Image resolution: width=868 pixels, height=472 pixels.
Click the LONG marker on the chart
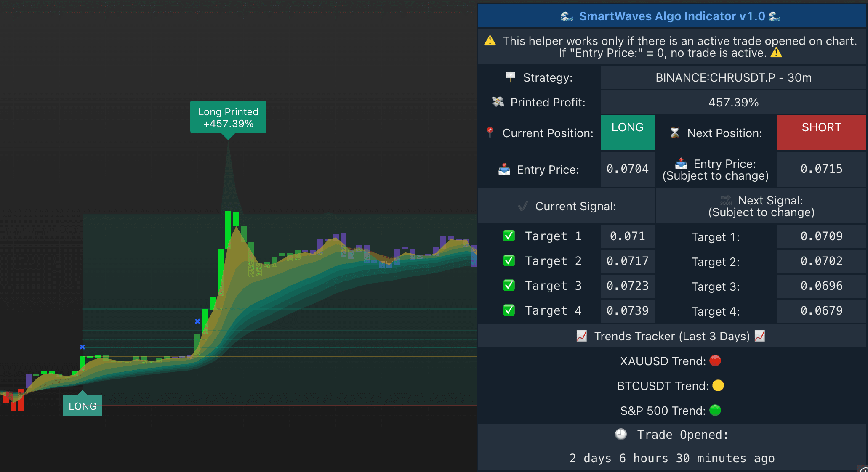82,406
